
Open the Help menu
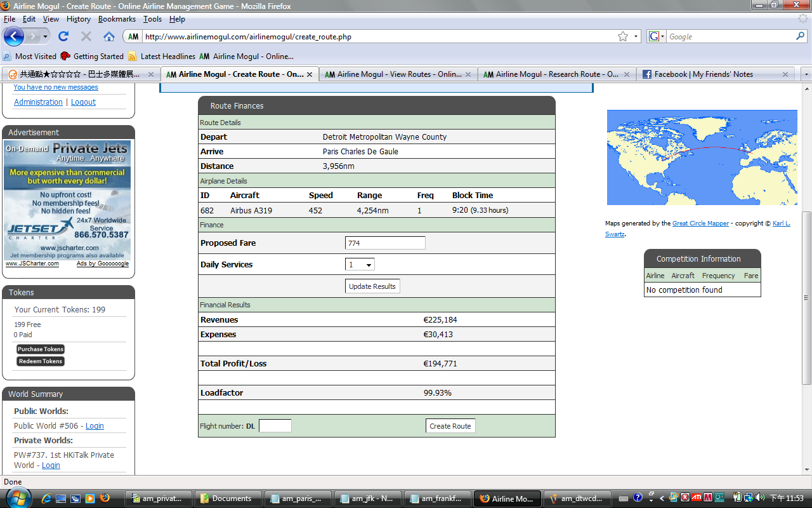coord(177,19)
